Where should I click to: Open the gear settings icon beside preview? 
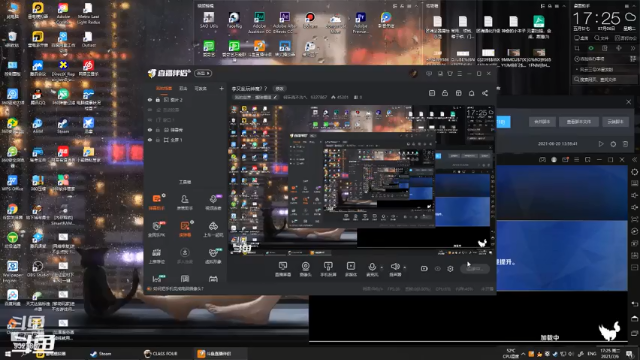pyautogui.click(x=450, y=269)
